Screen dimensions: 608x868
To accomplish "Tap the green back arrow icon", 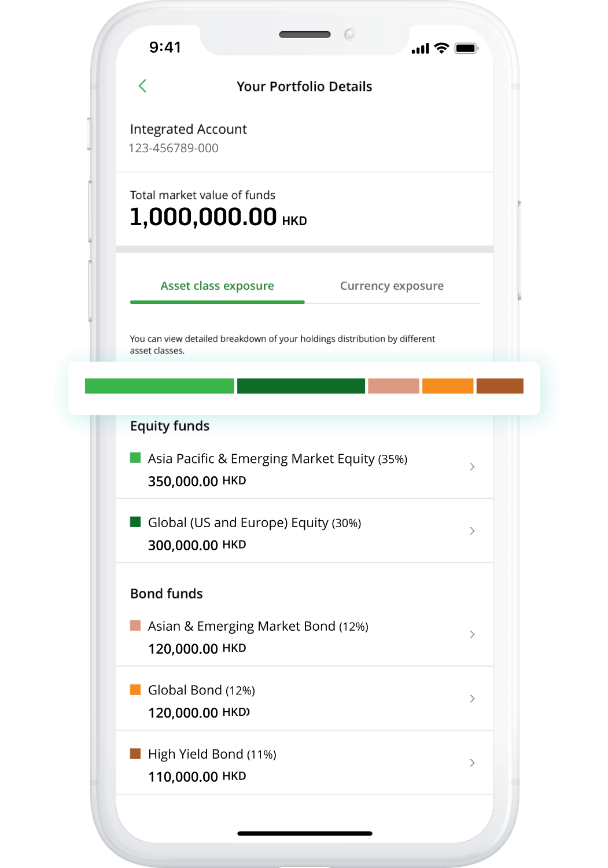I will [142, 86].
